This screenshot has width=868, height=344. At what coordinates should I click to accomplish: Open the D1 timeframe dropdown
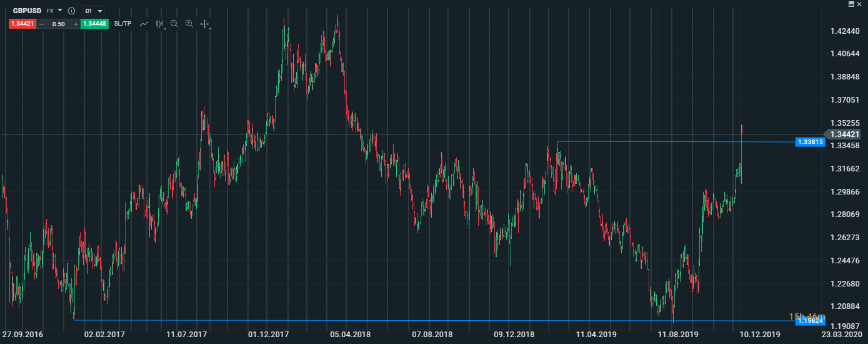pyautogui.click(x=94, y=11)
